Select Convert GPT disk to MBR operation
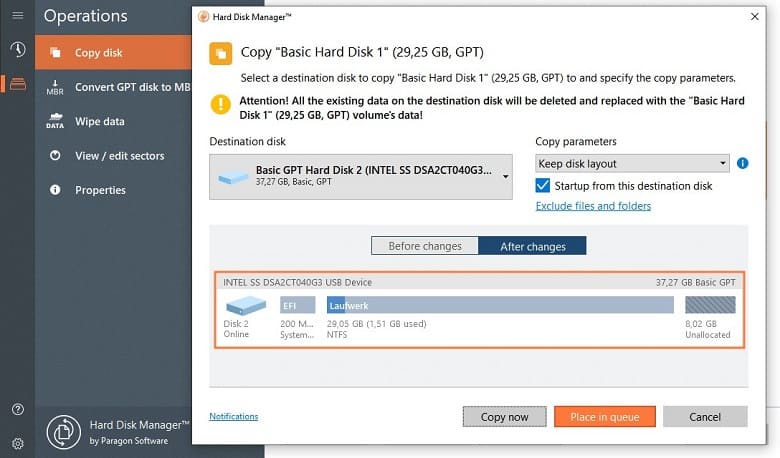 tap(113, 87)
